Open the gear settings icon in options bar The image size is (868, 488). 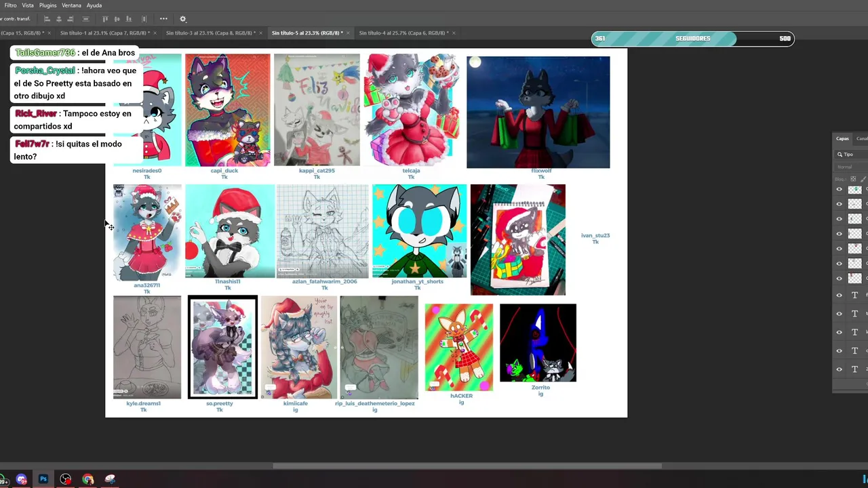pos(182,19)
